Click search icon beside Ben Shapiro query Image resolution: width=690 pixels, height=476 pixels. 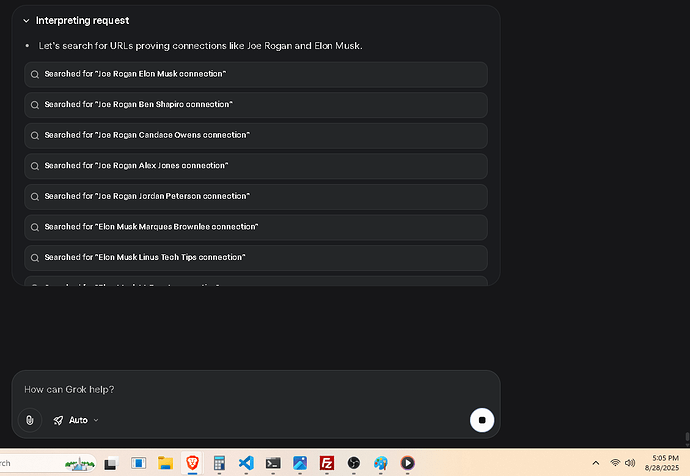(35, 105)
